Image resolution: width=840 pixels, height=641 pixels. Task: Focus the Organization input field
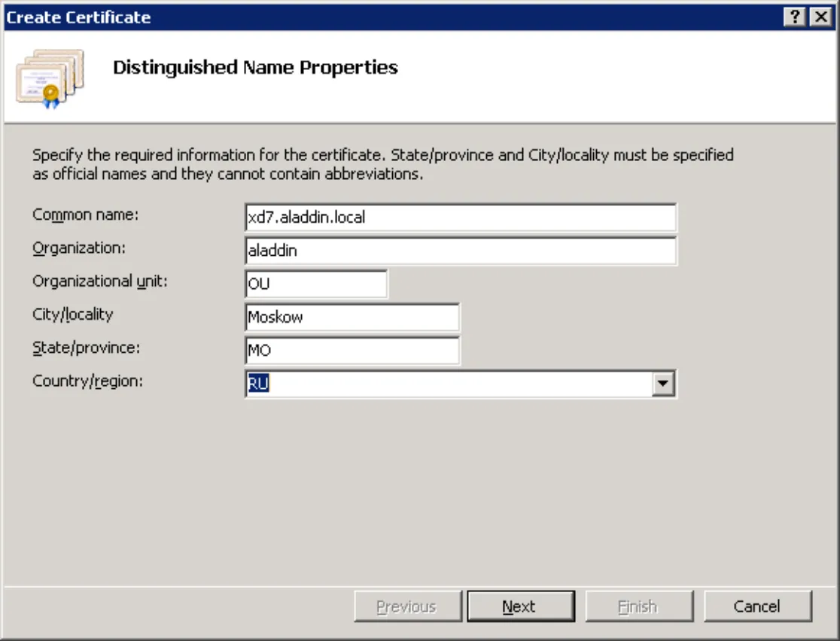point(461,251)
